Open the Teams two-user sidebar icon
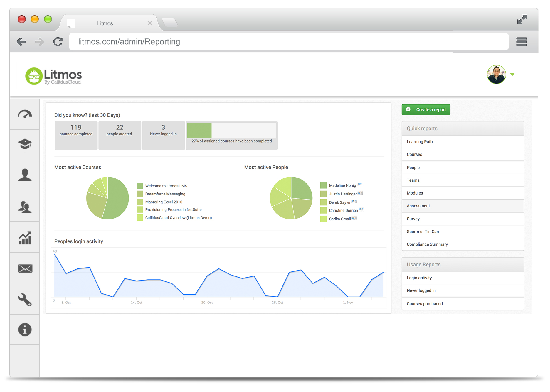The width and height of the screenshot is (550, 392). [25, 207]
